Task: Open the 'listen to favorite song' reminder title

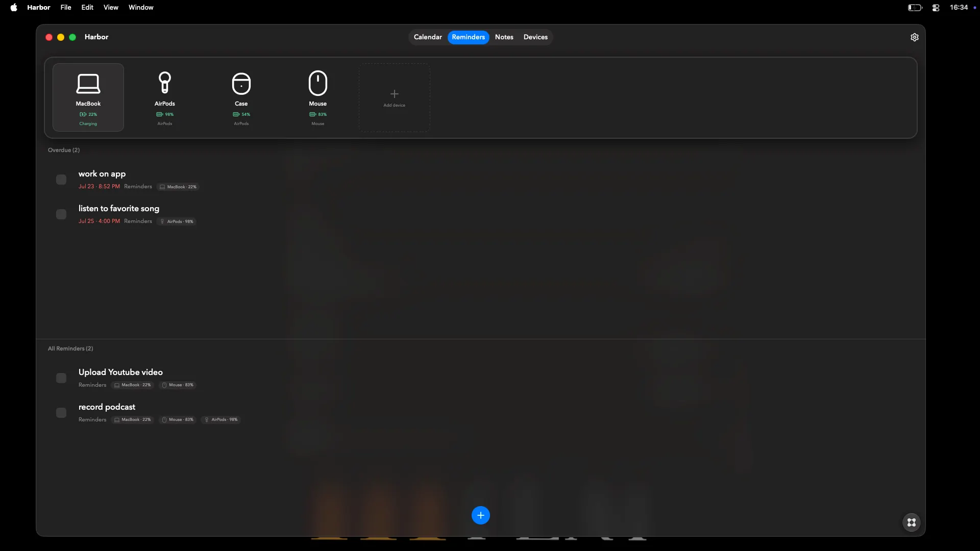Action: click(119, 209)
